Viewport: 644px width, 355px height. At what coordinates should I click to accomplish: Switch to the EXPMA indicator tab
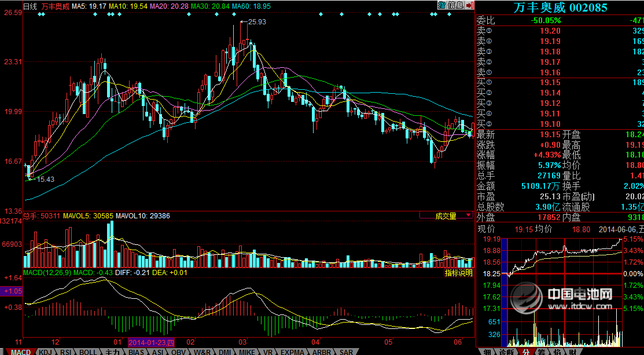click(x=292, y=352)
